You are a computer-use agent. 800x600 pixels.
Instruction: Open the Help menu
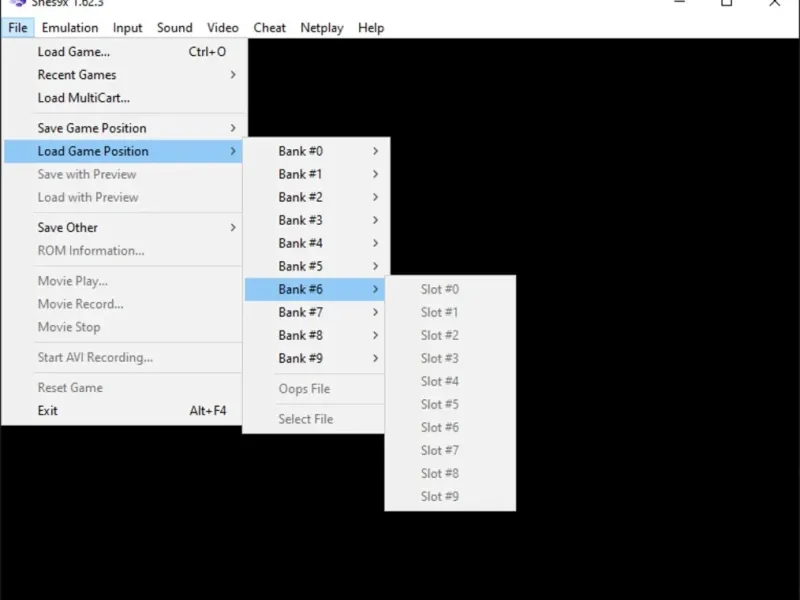(x=371, y=28)
